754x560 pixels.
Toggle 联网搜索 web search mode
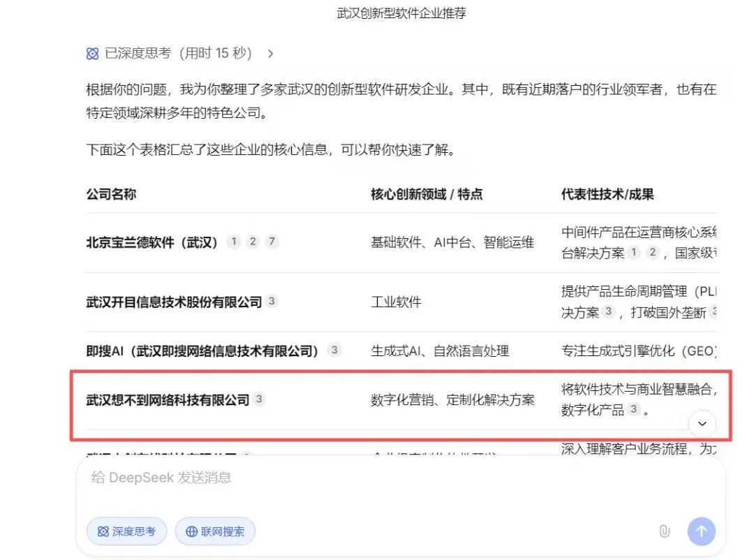(x=215, y=531)
